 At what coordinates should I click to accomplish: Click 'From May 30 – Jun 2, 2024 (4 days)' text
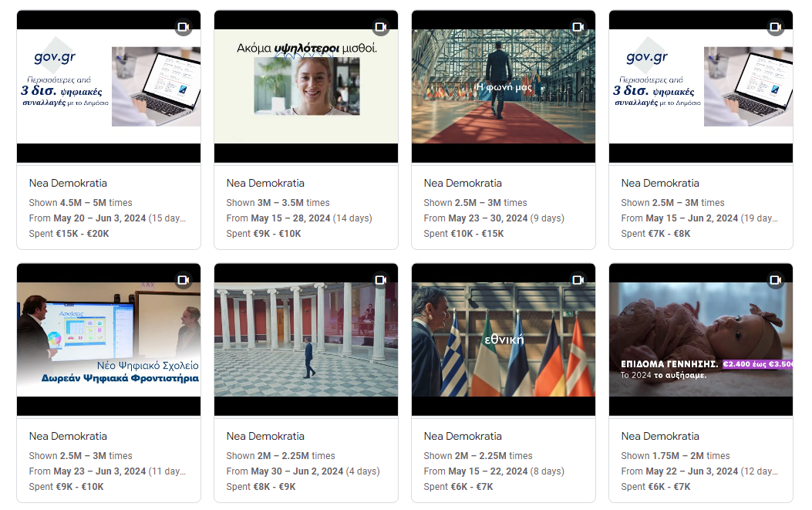click(x=303, y=471)
